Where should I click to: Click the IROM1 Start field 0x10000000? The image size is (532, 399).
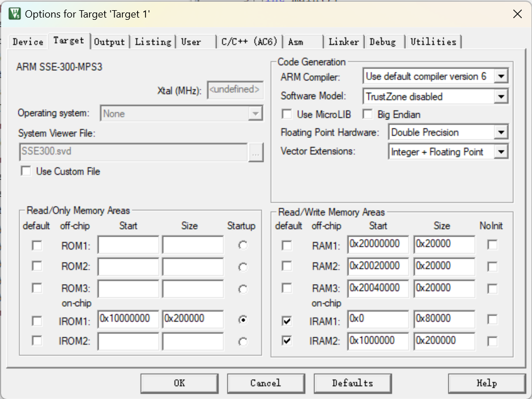pyautogui.click(x=128, y=319)
